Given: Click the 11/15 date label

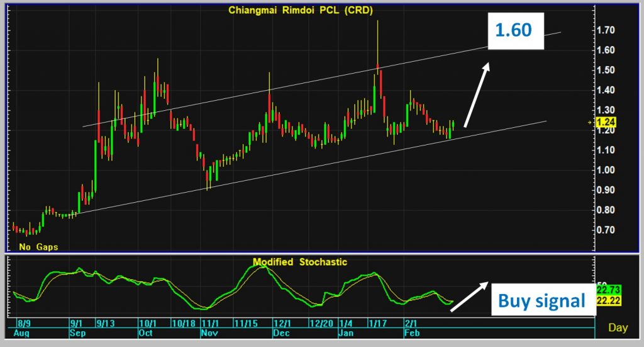Looking at the screenshot, I should click(246, 323).
